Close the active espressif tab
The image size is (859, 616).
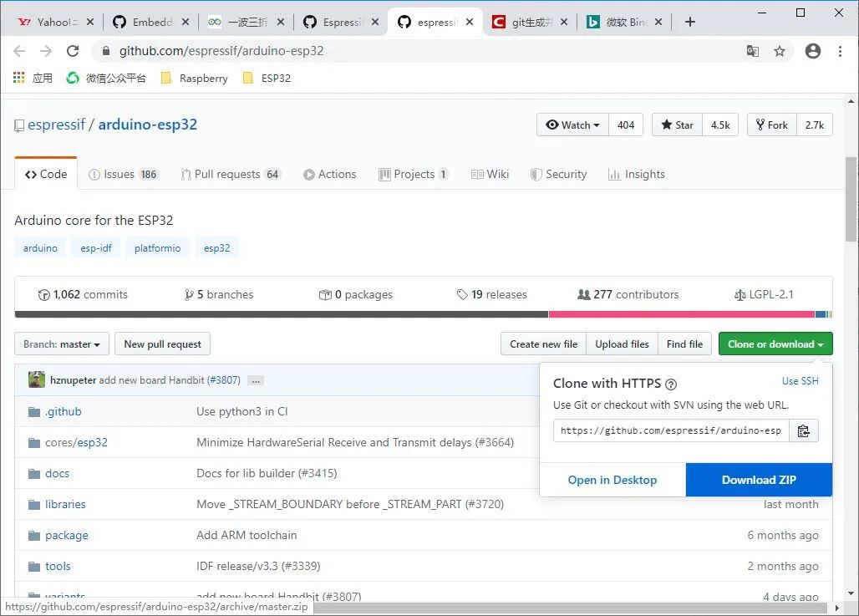(x=470, y=22)
